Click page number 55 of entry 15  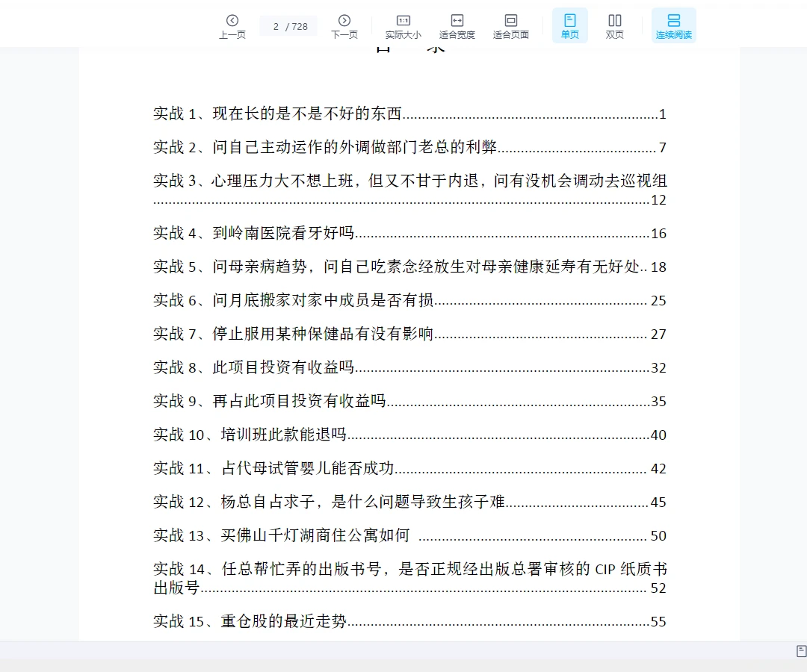coord(658,622)
